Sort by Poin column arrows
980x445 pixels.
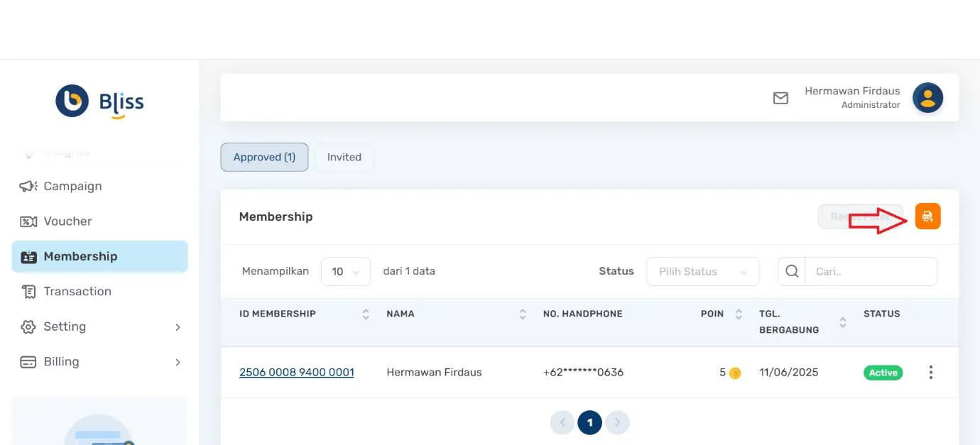739,314
